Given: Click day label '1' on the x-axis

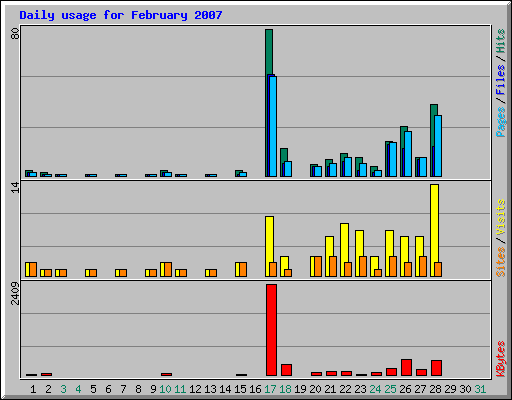Looking at the screenshot, I should pos(33,389).
